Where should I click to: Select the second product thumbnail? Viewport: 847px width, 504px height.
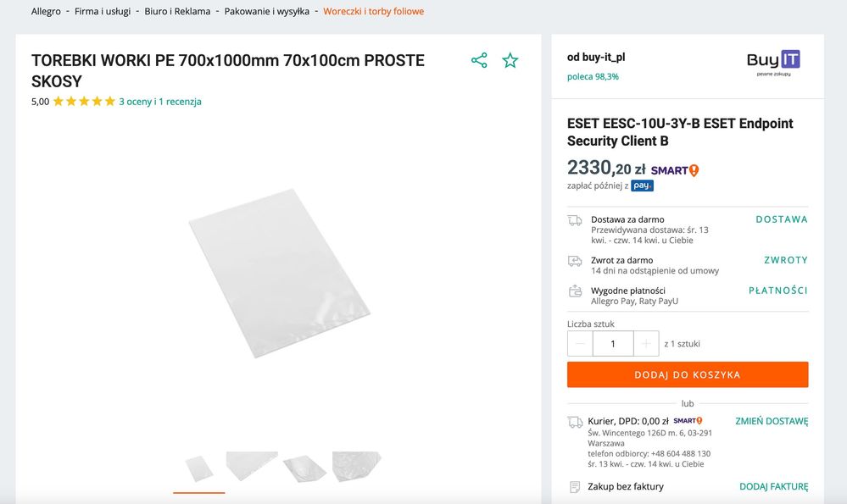point(252,465)
